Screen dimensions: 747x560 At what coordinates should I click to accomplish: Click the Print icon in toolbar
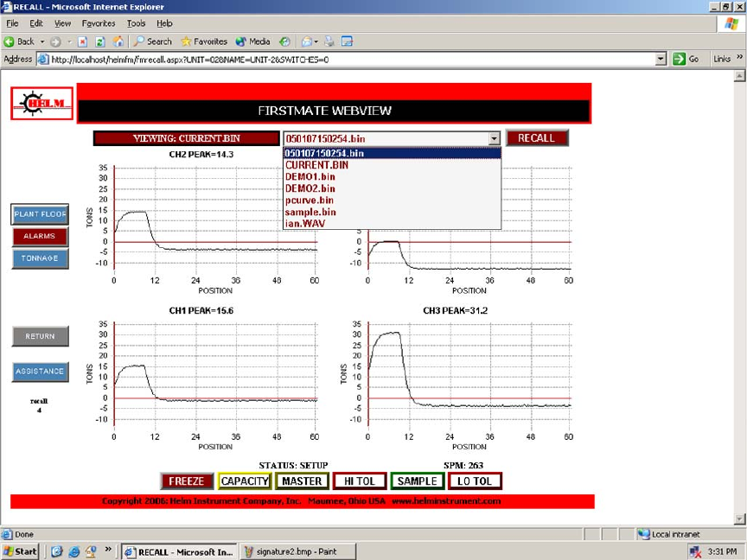click(x=329, y=41)
